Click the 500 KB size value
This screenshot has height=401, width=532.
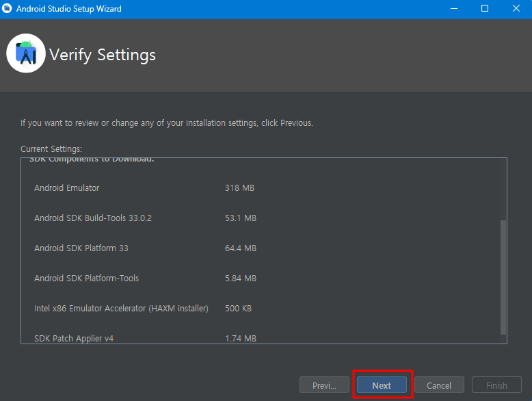tap(238, 309)
